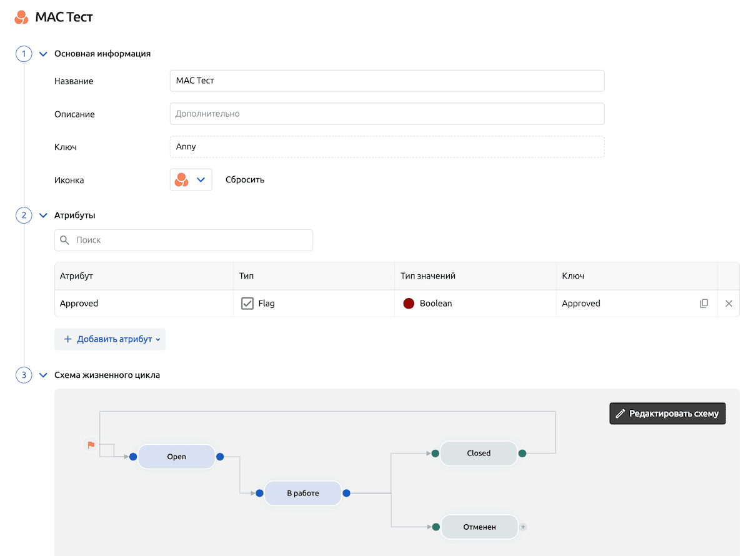Collapse the Атрибуты section

click(43, 216)
